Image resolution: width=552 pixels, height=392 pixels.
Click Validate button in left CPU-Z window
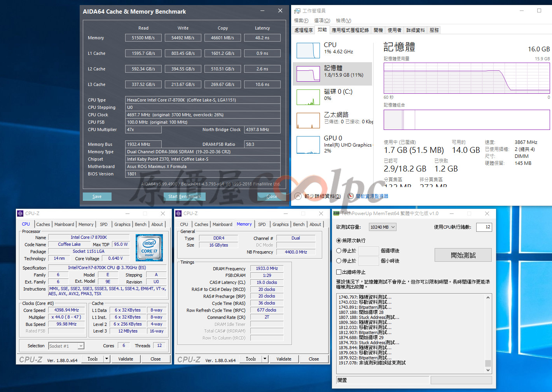pyautogui.click(x=126, y=359)
